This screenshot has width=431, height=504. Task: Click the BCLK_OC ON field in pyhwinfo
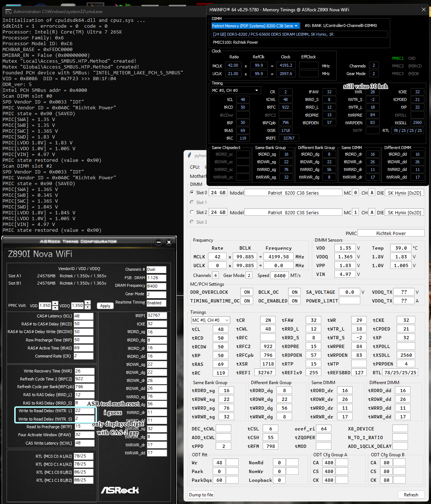coord(294,292)
